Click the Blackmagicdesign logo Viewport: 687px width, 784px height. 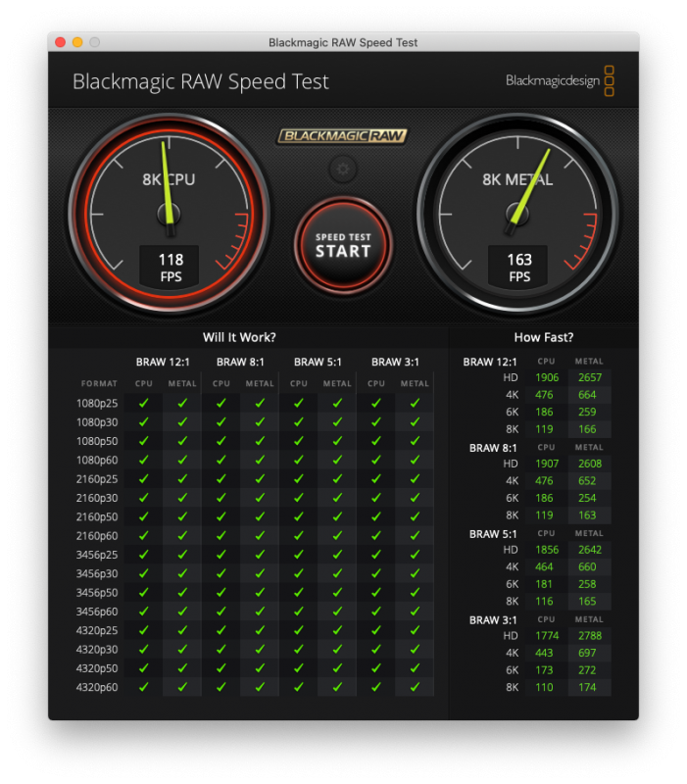(560, 80)
